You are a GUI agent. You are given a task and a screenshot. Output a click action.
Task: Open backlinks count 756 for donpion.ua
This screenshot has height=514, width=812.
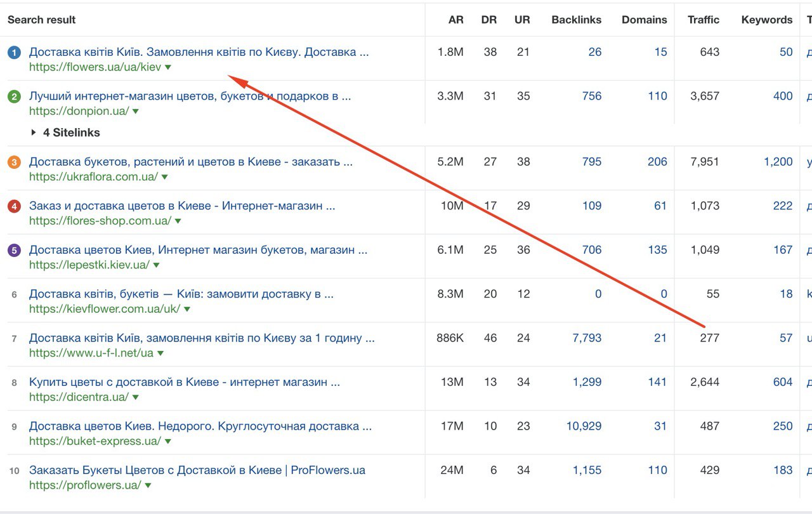(592, 96)
